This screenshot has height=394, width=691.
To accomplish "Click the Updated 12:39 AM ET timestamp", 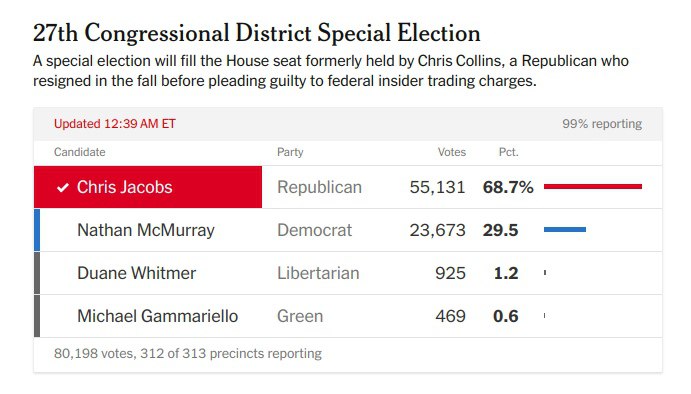I will [115, 124].
